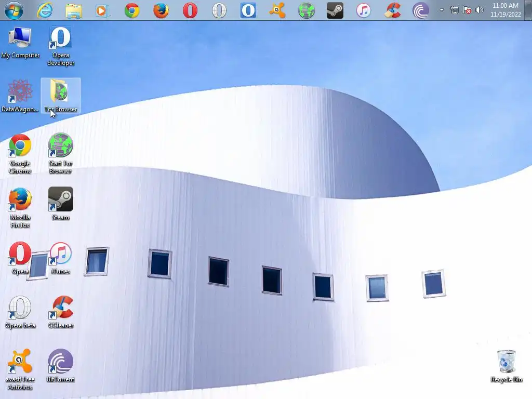The width and height of the screenshot is (532, 399).
Task: Launch Google Chrome from taskbar
Action: (132, 10)
